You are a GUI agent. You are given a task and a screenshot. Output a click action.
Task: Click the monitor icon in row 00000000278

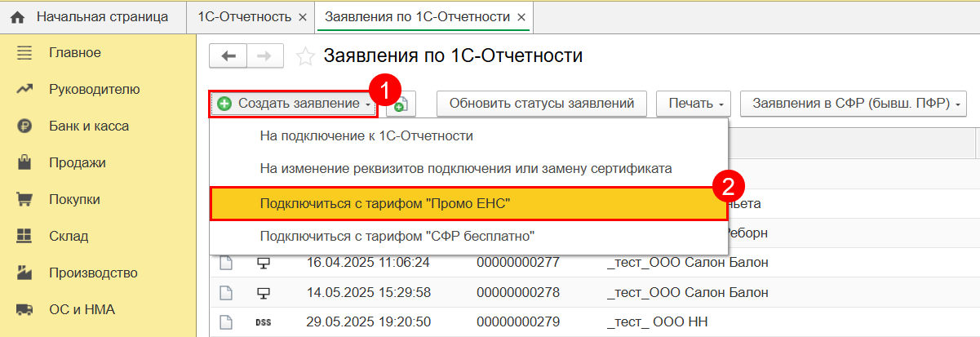[x=263, y=292]
